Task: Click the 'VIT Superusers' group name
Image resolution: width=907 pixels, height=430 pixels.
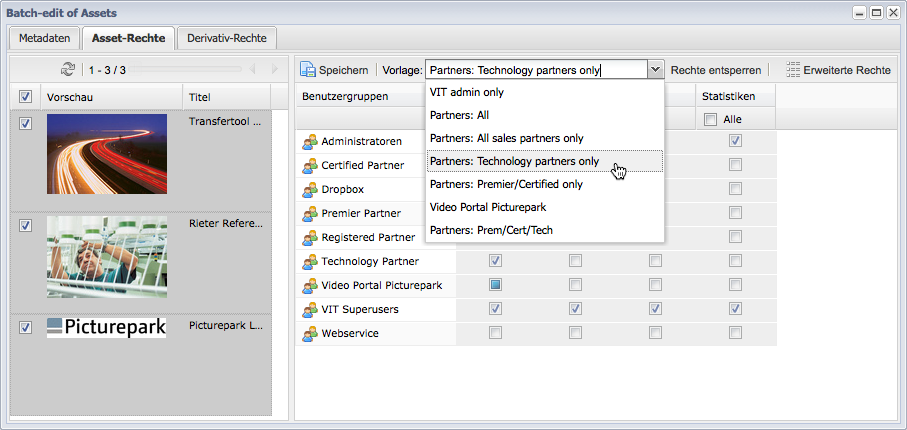Action: 360,310
